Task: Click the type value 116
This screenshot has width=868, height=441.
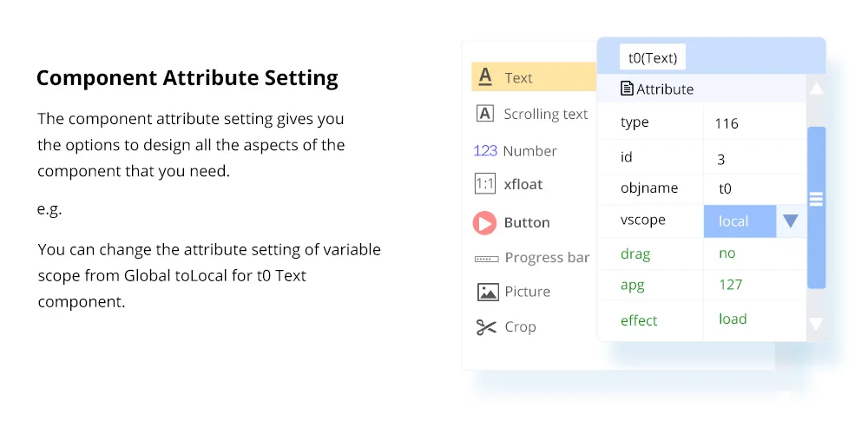Action: coord(727,123)
